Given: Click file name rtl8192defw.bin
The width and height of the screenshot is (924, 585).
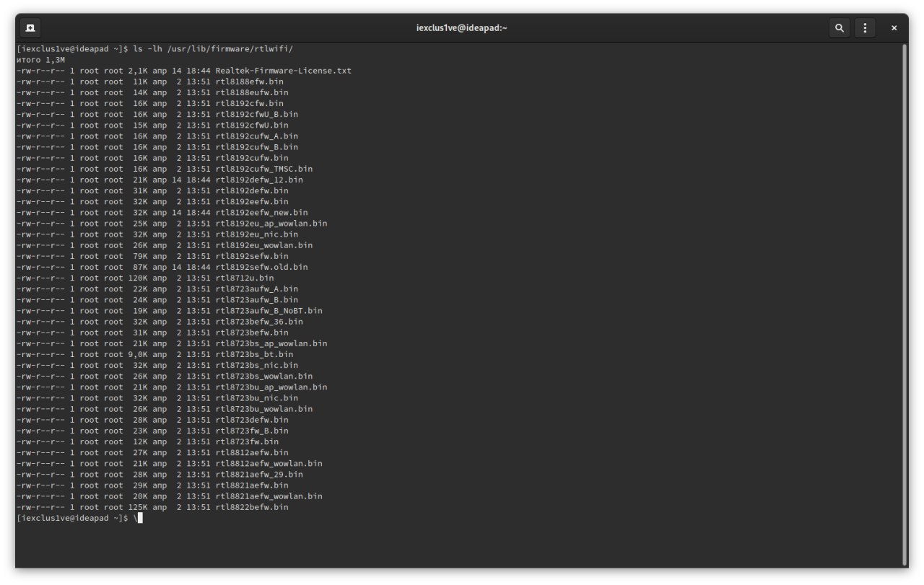Looking at the screenshot, I should [x=252, y=190].
